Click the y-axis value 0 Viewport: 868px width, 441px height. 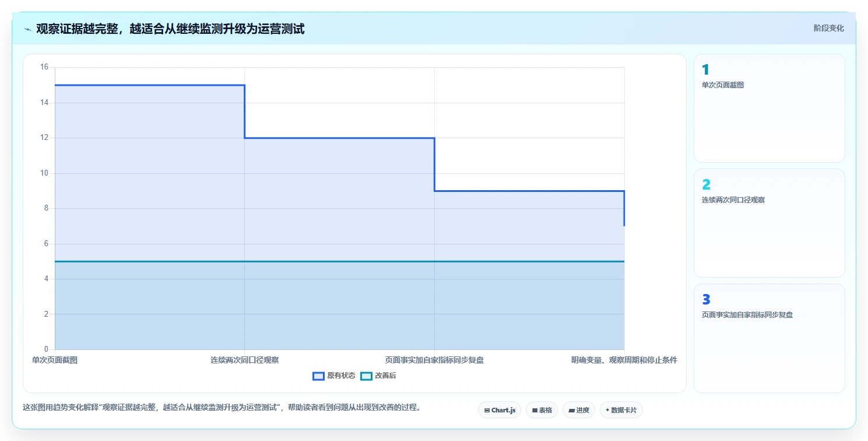pyautogui.click(x=46, y=349)
